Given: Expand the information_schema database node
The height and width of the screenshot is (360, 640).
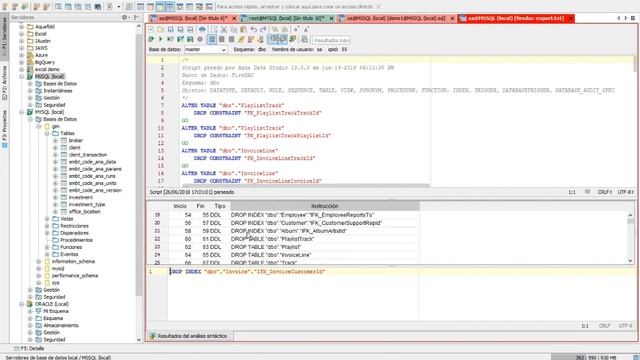Looking at the screenshot, I should 38,261.
